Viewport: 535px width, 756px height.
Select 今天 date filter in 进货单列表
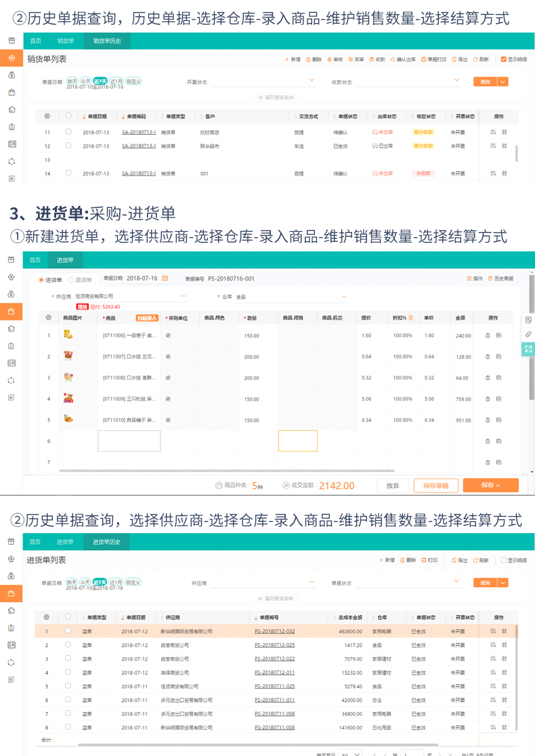point(85,582)
